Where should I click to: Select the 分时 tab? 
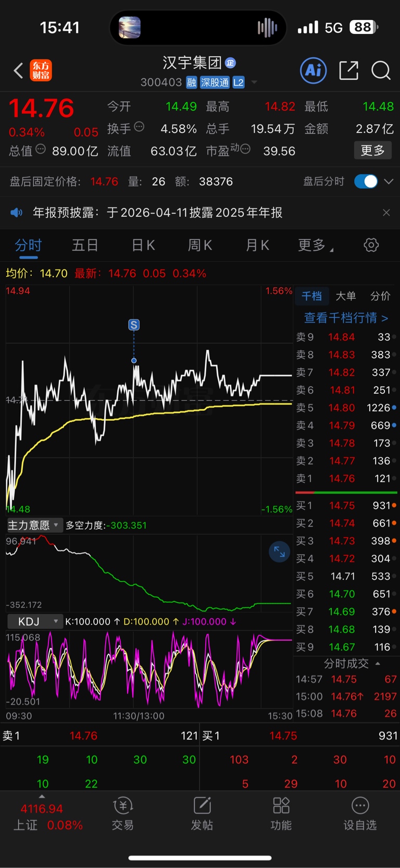(x=28, y=245)
